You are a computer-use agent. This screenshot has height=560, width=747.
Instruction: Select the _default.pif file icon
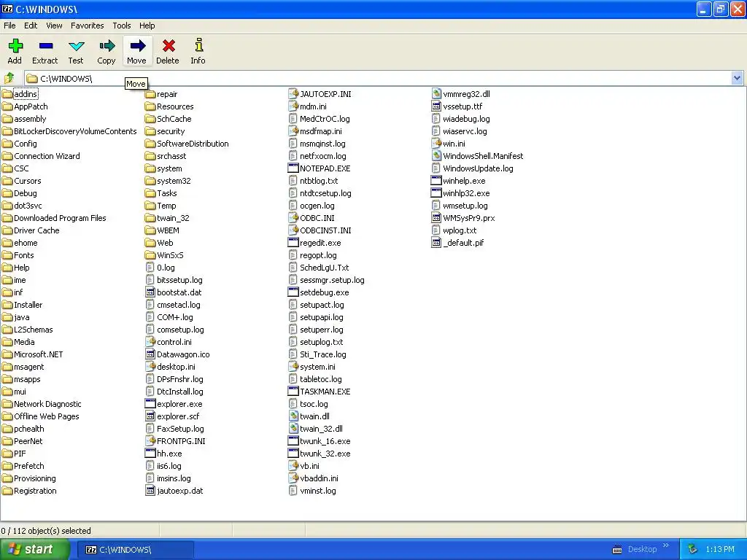click(x=436, y=242)
